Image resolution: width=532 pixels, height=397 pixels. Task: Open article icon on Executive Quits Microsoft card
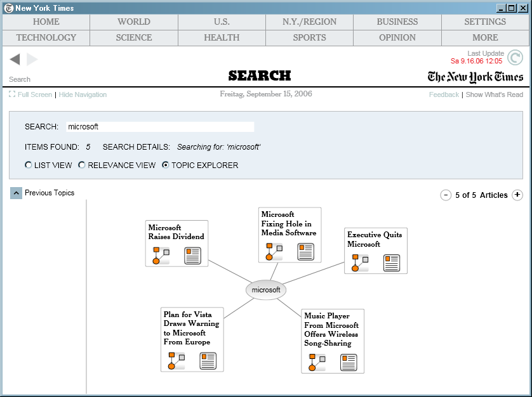point(392,263)
